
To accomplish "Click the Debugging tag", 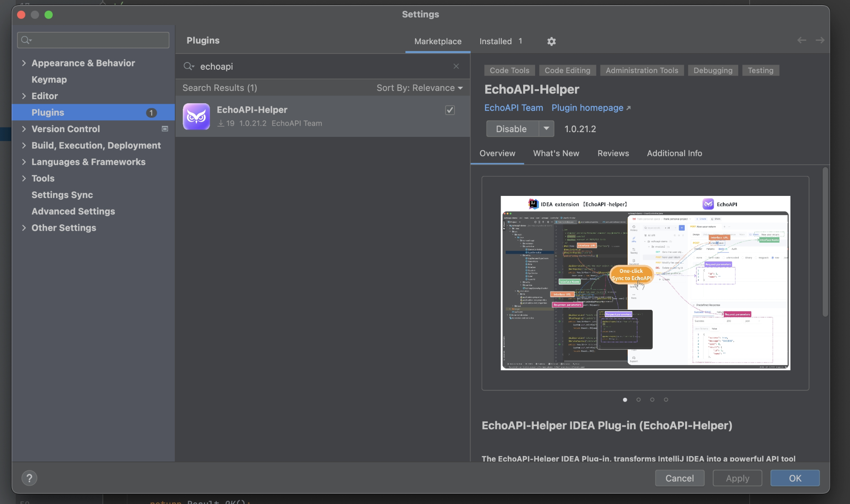I will (713, 71).
